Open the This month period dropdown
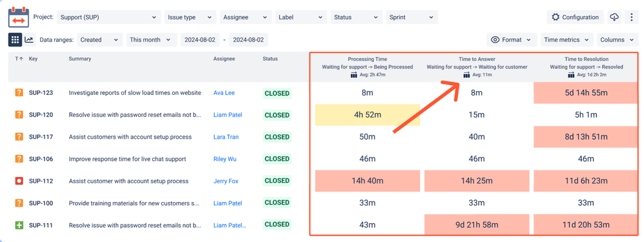The width and height of the screenshot is (644, 242). point(151,40)
